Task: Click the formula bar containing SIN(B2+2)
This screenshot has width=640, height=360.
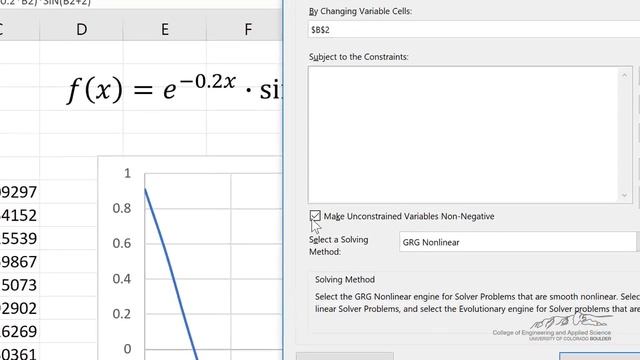Action: [141, 3]
